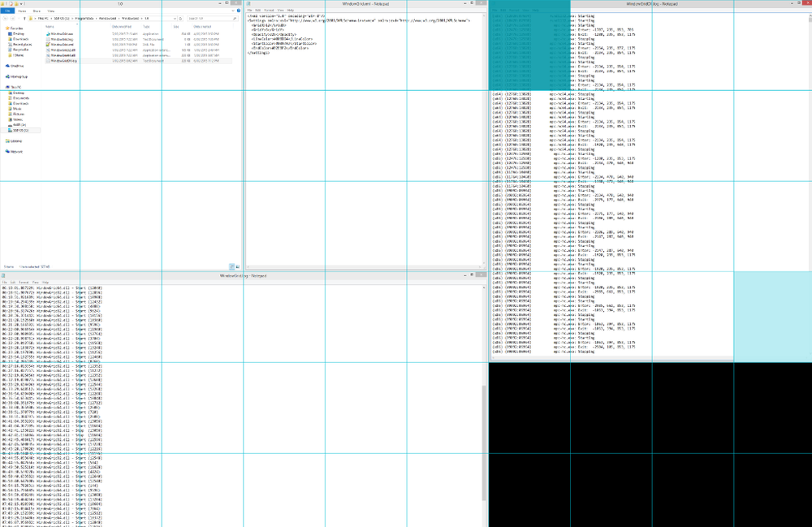The image size is (812, 527).
Task: Click Explorer help question mark icon
Action: point(238,11)
